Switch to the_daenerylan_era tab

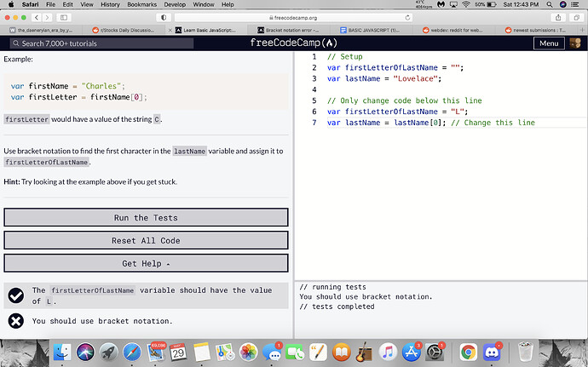coord(41,30)
